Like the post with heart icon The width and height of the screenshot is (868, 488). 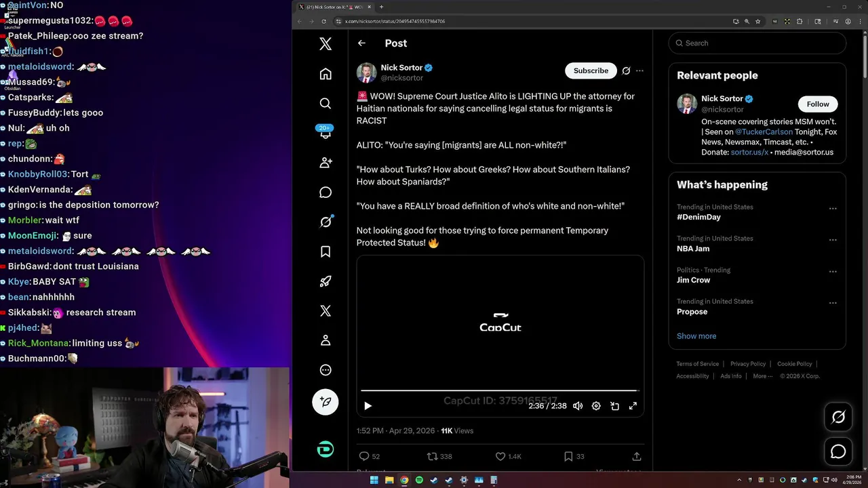[x=500, y=456]
